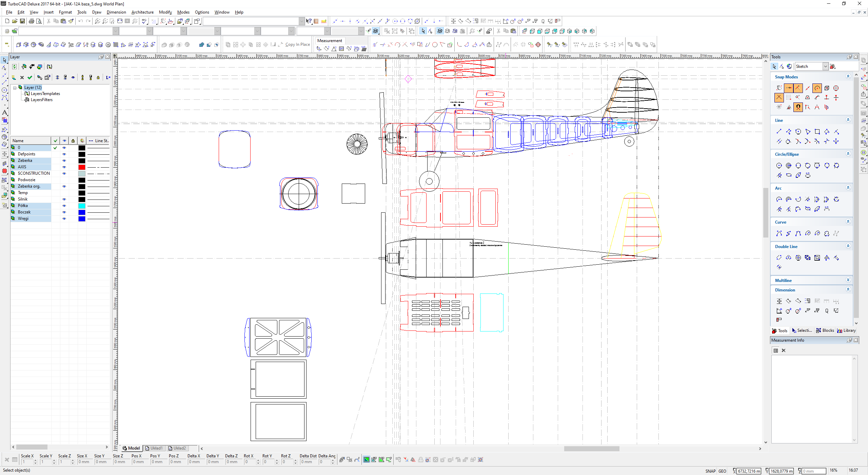Collapse the Snap Modes palette section
This screenshot has width=868, height=475.
[x=848, y=76]
